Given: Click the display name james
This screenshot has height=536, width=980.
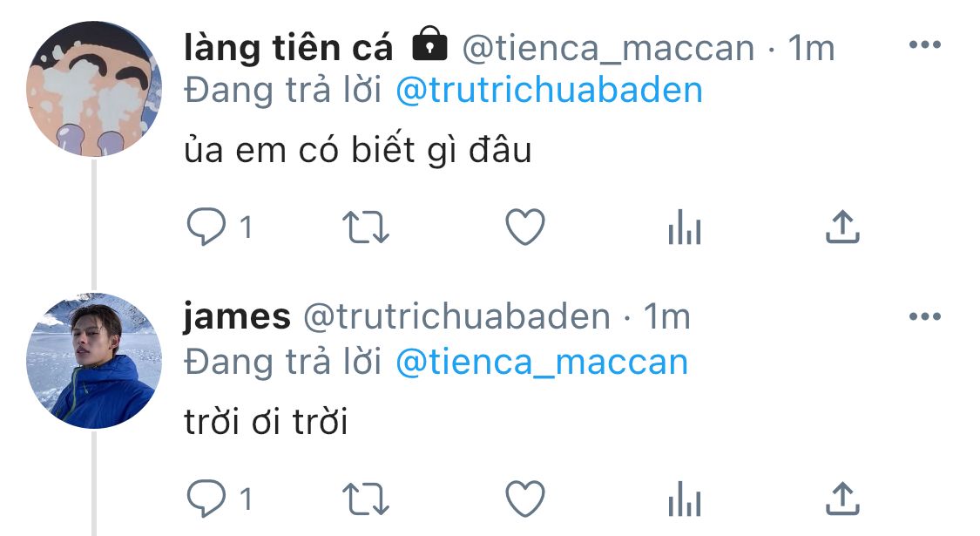Looking at the screenshot, I should tap(237, 317).
